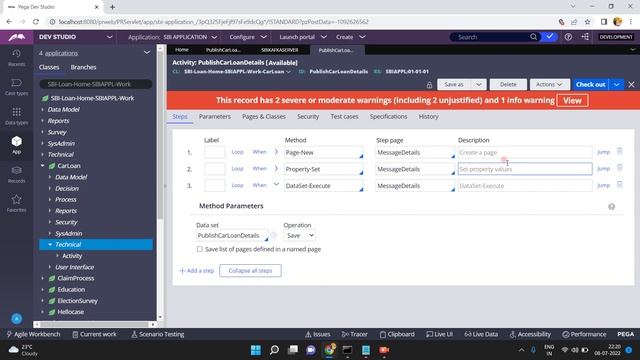This screenshot has height=360, width=640.
Task: Open Records sidebar icon
Action: click(16, 174)
